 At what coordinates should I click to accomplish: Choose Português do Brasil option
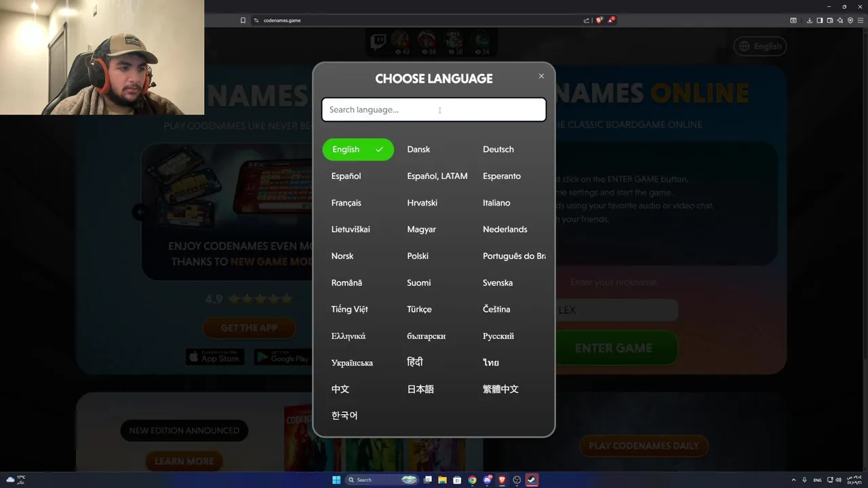pos(514,256)
